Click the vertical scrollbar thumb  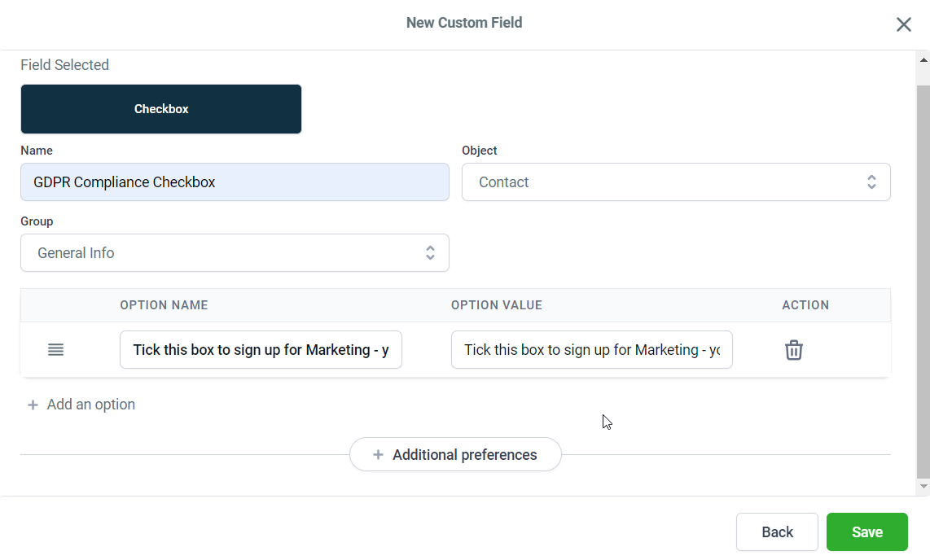coord(923,277)
